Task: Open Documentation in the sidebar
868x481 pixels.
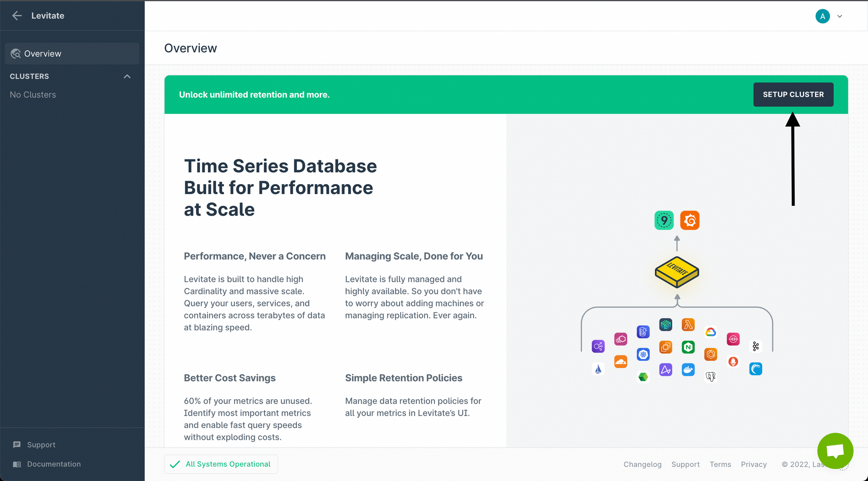Action: point(53,465)
